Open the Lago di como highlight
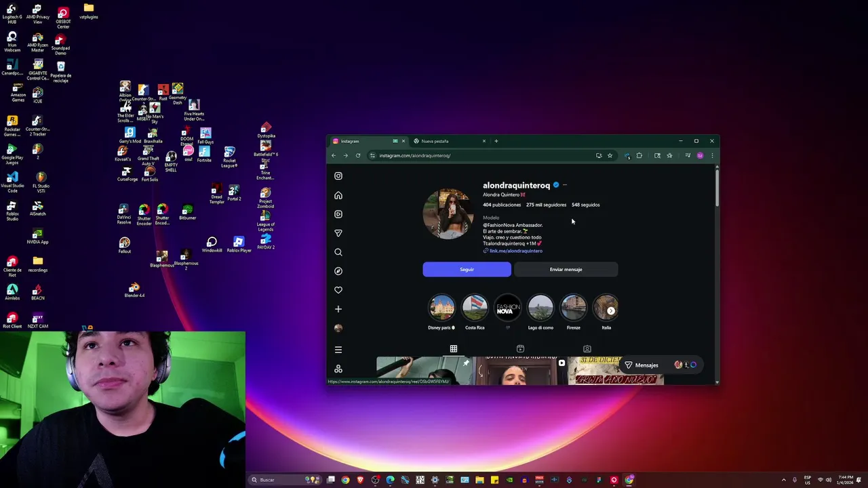868x488 pixels. tap(540, 308)
